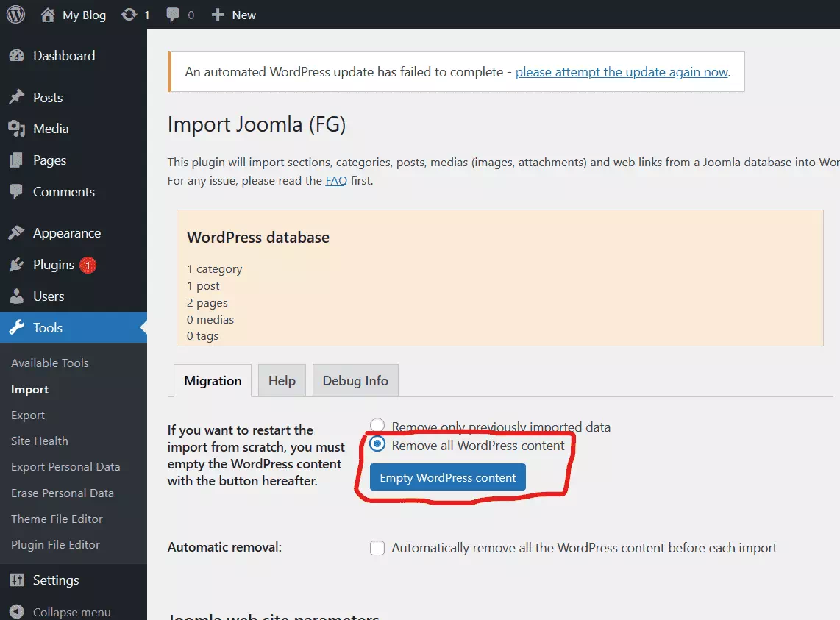Open Available Tools submenu item

(50, 363)
